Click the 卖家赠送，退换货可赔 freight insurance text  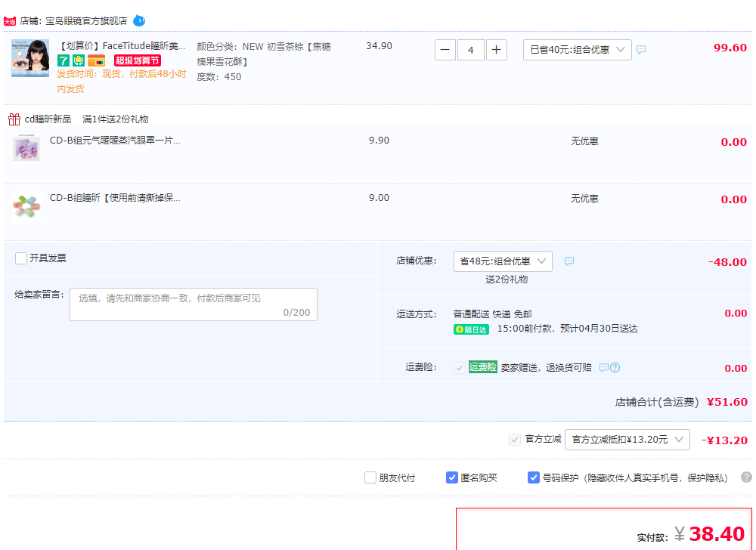point(547,368)
